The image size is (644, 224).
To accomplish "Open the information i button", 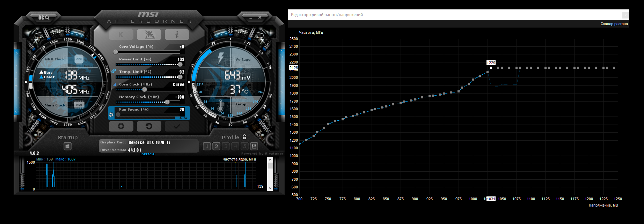I will click(x=177, y=35).
